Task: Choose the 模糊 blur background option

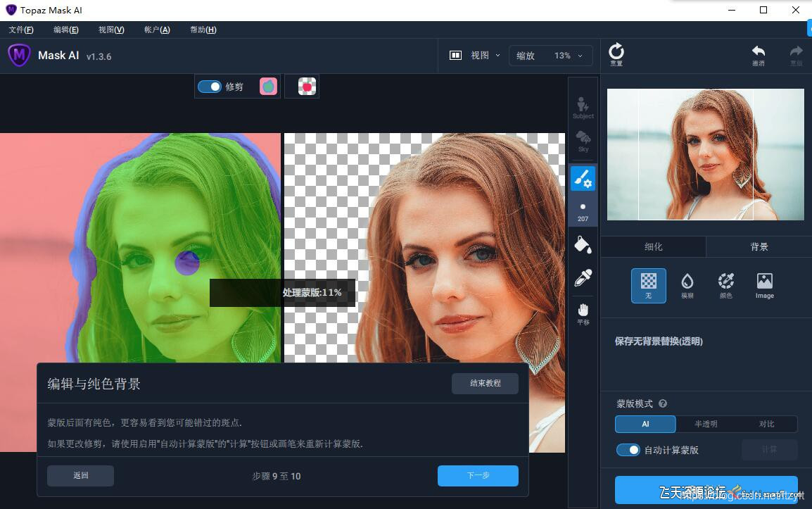Action: point(687,284)
